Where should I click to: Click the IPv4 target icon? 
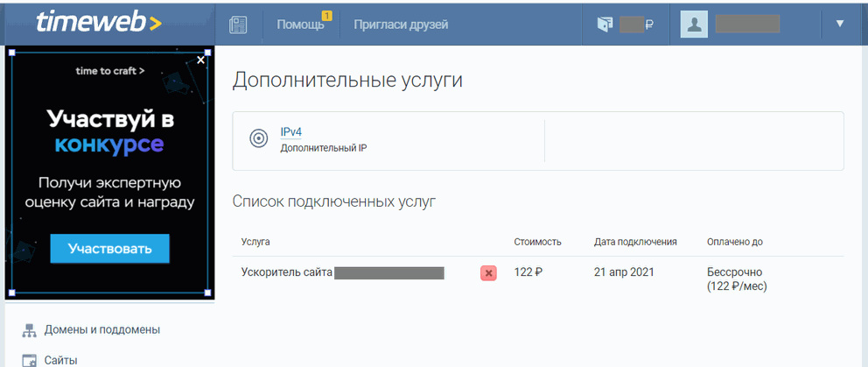258,139
